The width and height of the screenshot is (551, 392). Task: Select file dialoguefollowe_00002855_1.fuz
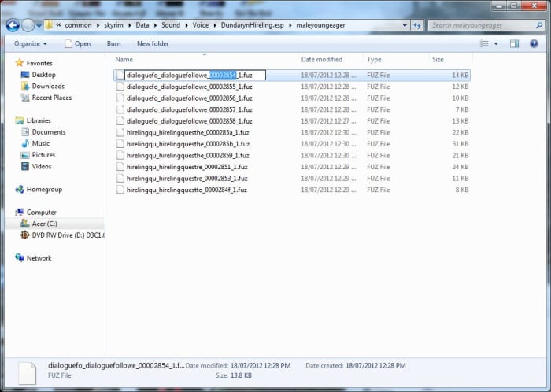pos(190,87)
